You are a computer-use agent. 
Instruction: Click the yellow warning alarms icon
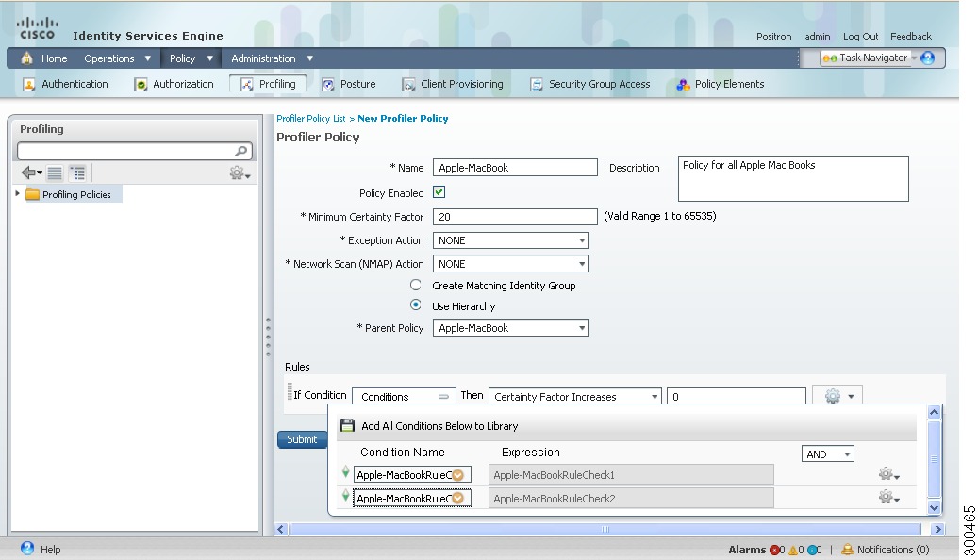tap(793, 550)
